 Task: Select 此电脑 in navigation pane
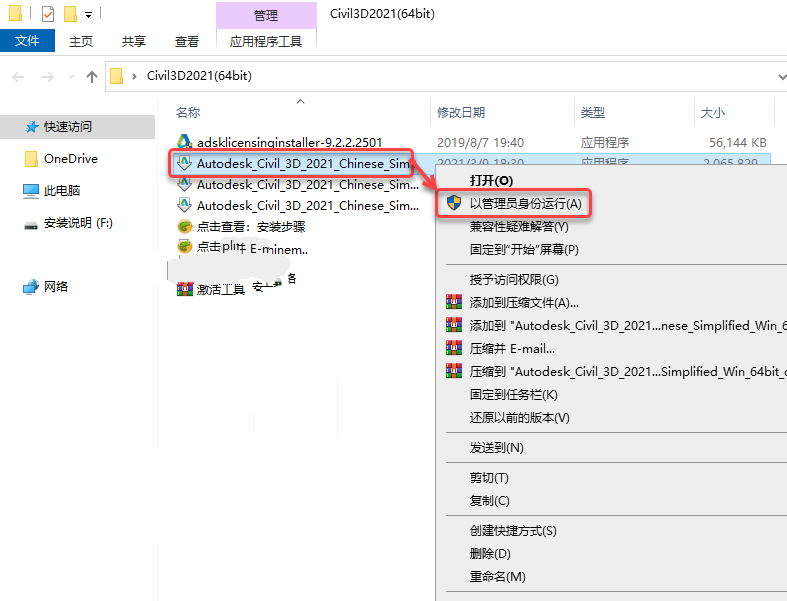click(62, 191)
